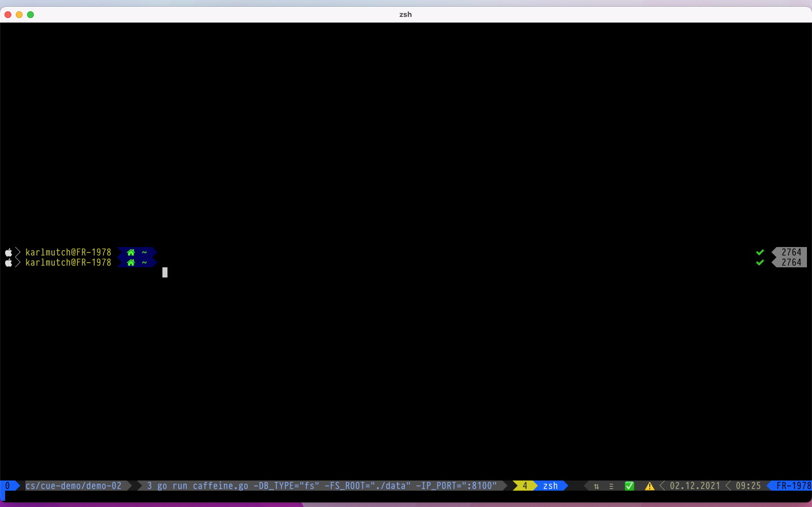This screenshot has height=507, width=812.
Task: Open the chevron next to the 0 window index
Action: pos(19,486)
